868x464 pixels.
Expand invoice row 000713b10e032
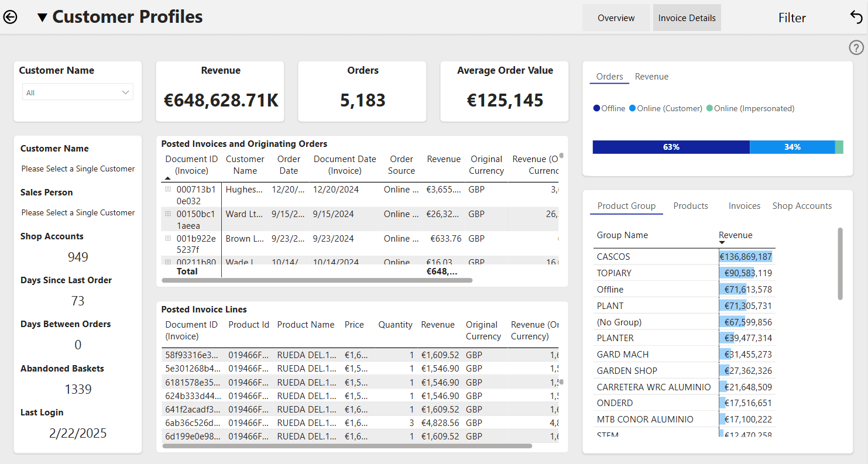tap(168, 189)
